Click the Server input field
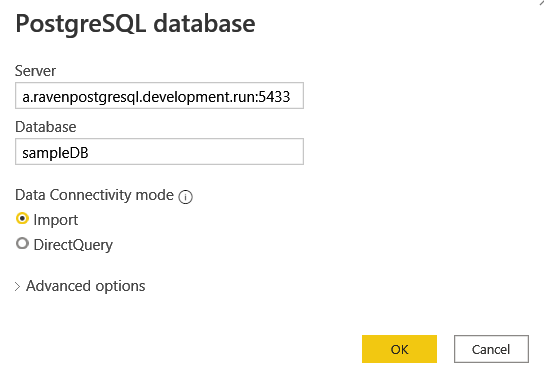 tap(159, 96)
